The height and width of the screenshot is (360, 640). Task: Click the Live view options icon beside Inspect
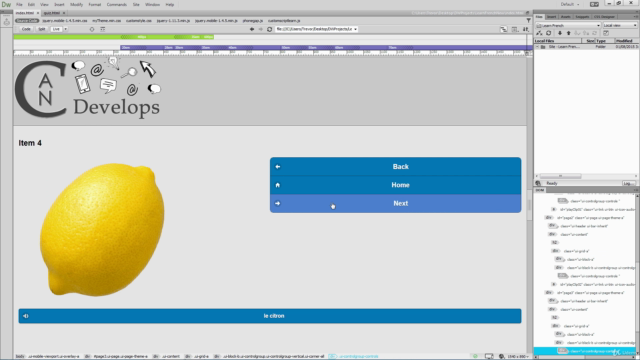point(102,29)
